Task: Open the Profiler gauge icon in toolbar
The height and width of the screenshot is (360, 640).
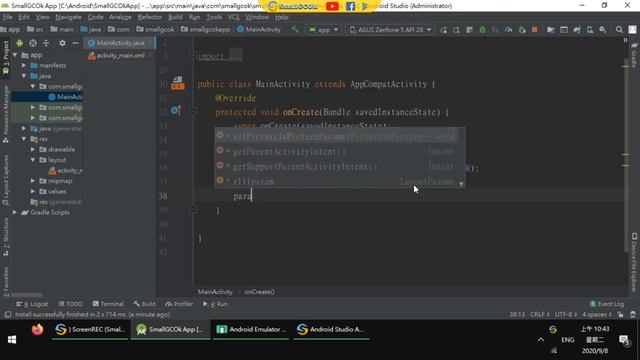Action: 508,30
